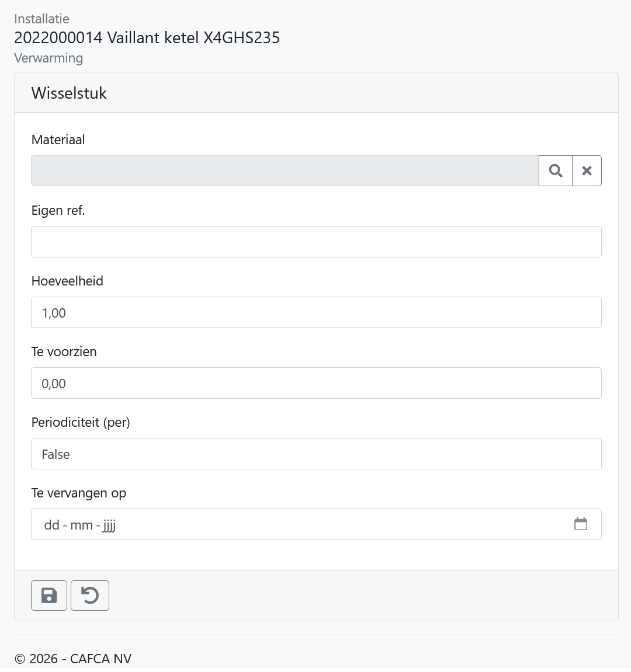The width and height of the screenshot is (631, 672).
Task: Select the Te voorzien field showing 0,00
Action: [316, 383]
